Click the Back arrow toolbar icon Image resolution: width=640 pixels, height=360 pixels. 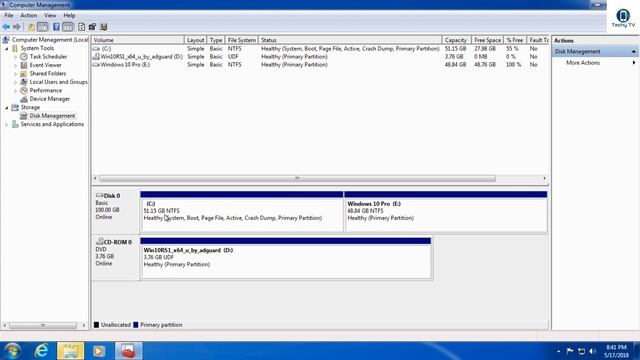[6, 27]
